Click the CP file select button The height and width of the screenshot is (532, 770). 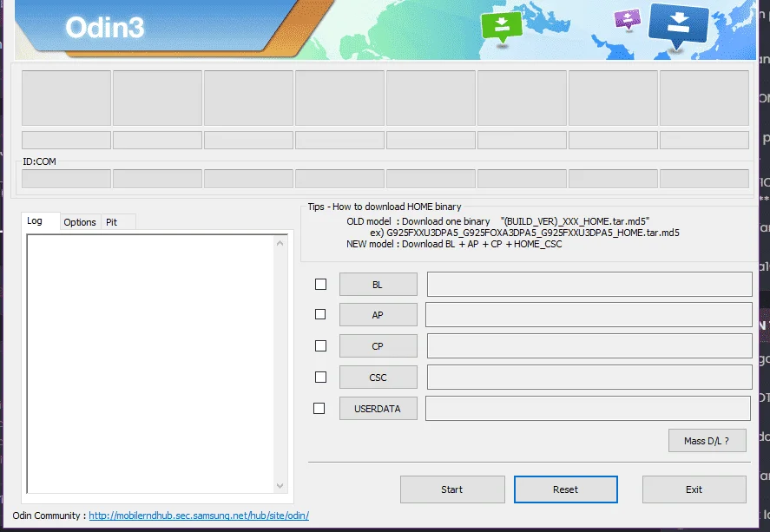(378, 346)
